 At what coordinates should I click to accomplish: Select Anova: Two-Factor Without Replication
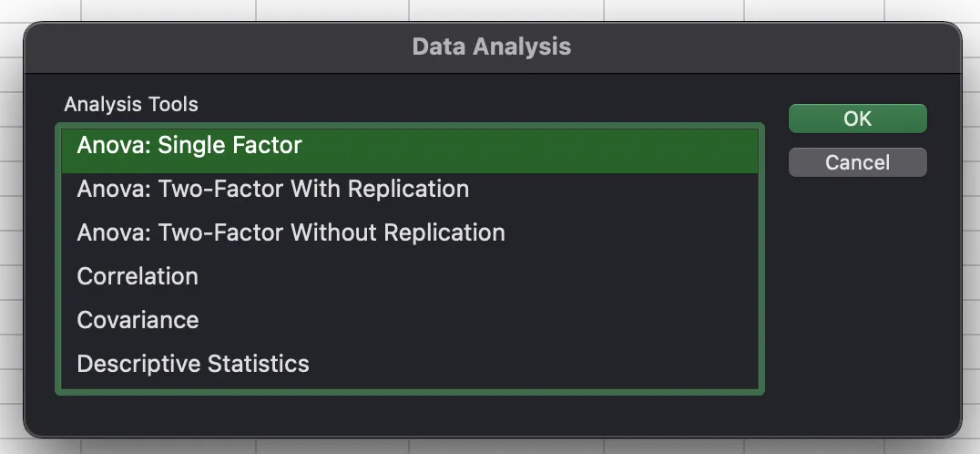pos(291,232)
